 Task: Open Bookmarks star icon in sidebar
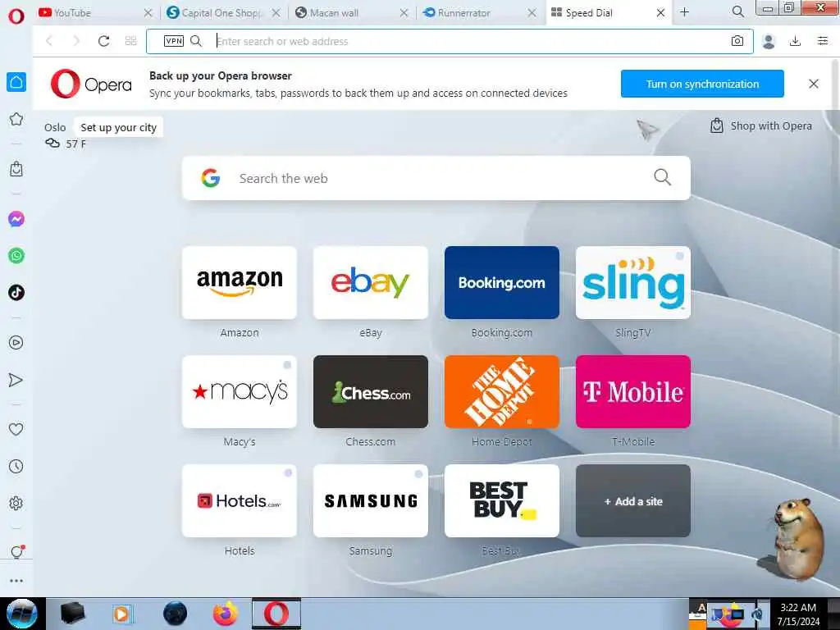[16, 119]
